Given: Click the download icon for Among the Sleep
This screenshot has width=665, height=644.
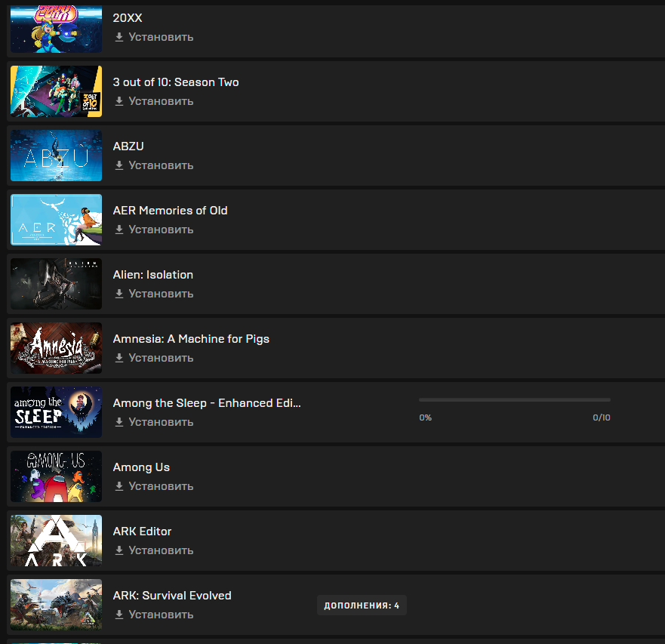Looking at the screenshot, I should (119, 422).
